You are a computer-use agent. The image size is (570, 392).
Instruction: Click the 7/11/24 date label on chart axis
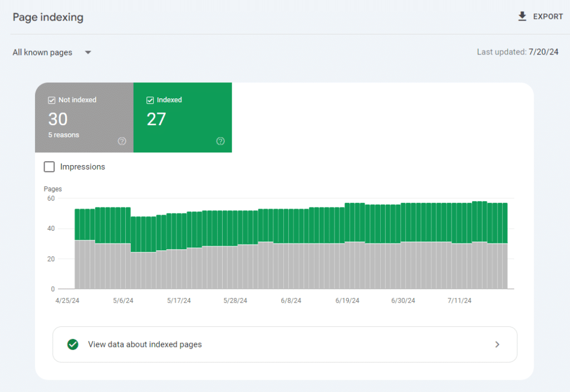pos(460,300)
